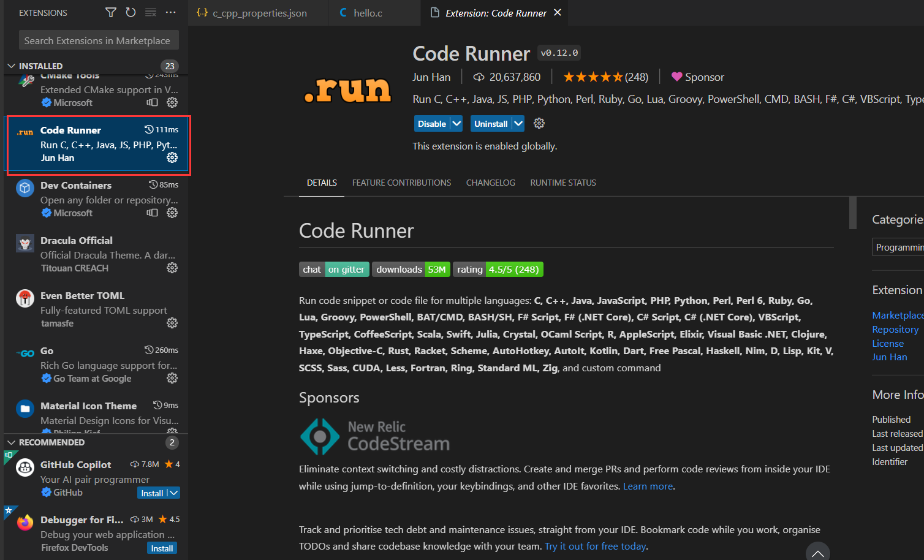
Task: Click the details page vertical scrollbar
Action: click(x=852, y=213)
